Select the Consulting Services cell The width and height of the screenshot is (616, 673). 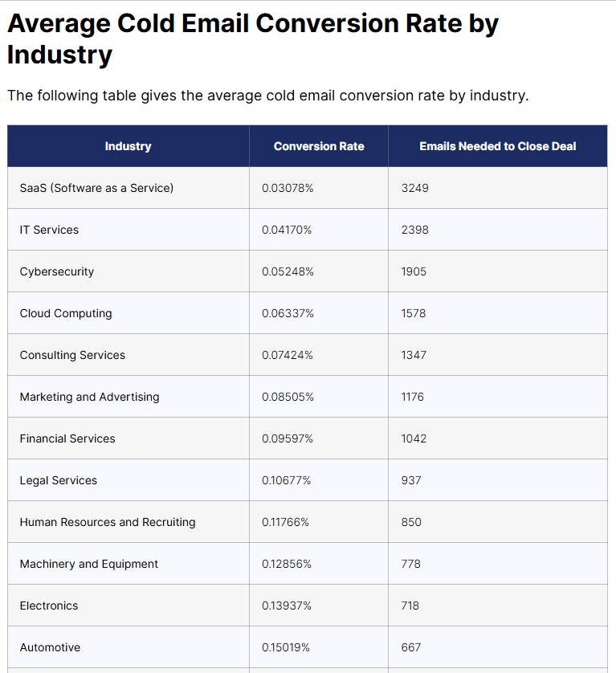(x=72, y=355)
